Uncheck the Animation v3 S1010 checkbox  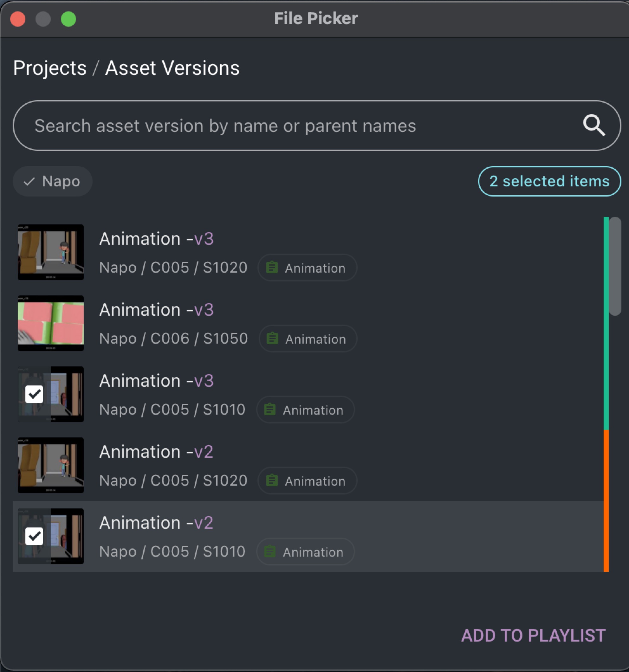pos(34,394)
